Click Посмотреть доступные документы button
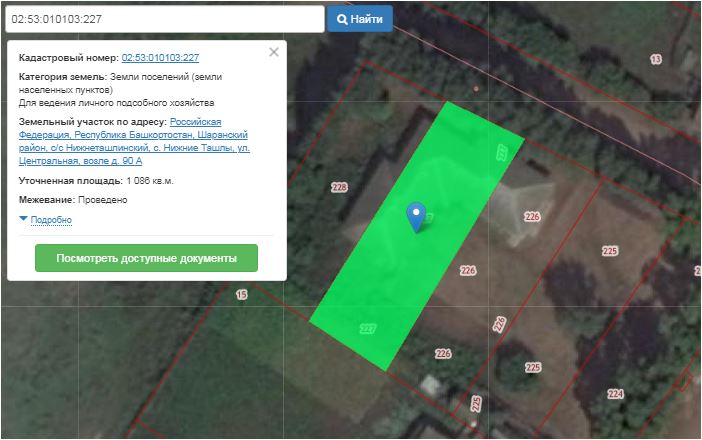Viewport: 702px width, 440px height. pos(146,258)
